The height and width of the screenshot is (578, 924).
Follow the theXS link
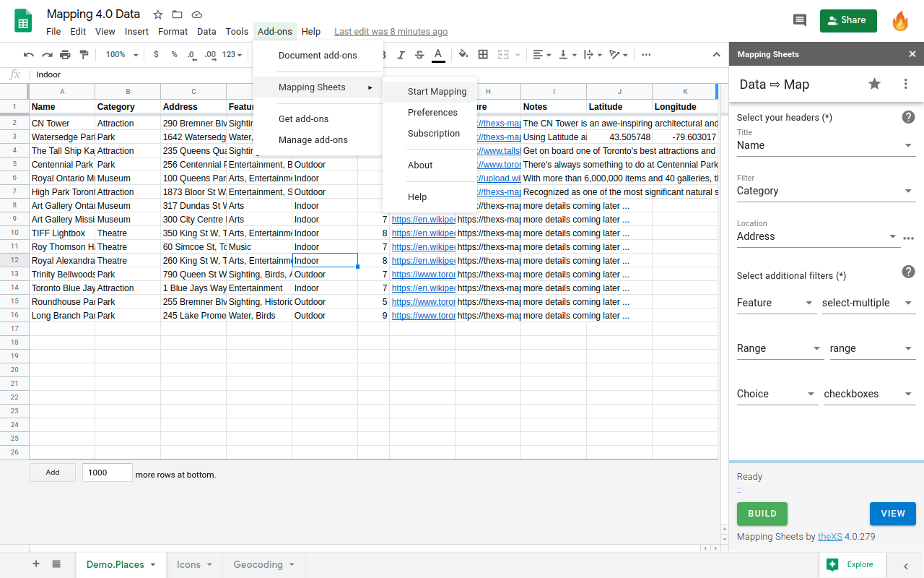click(830, 537)
